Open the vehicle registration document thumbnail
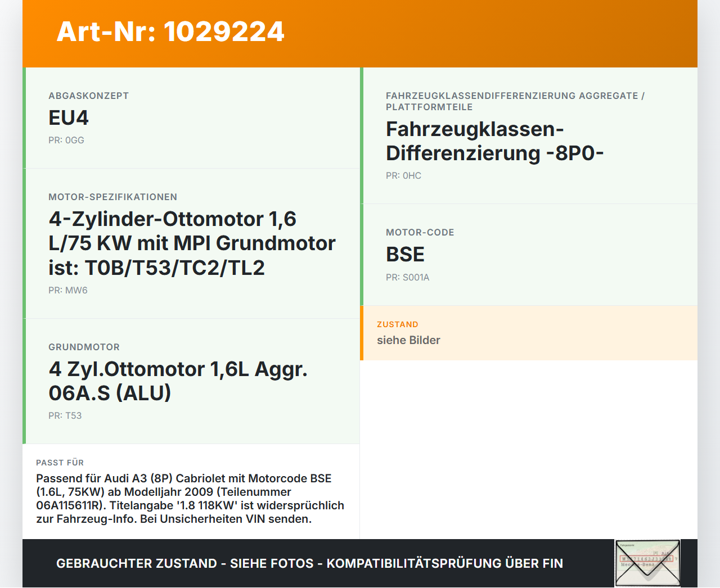The height and width of the screenshot is (588, 720). pyautogui.click(x=647, y=563)
